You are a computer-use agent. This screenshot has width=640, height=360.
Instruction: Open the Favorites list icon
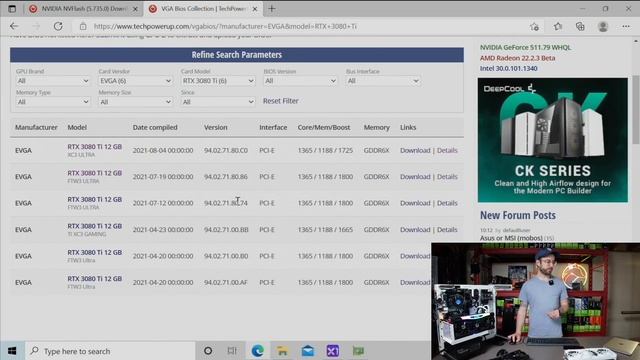pos(558,27)
